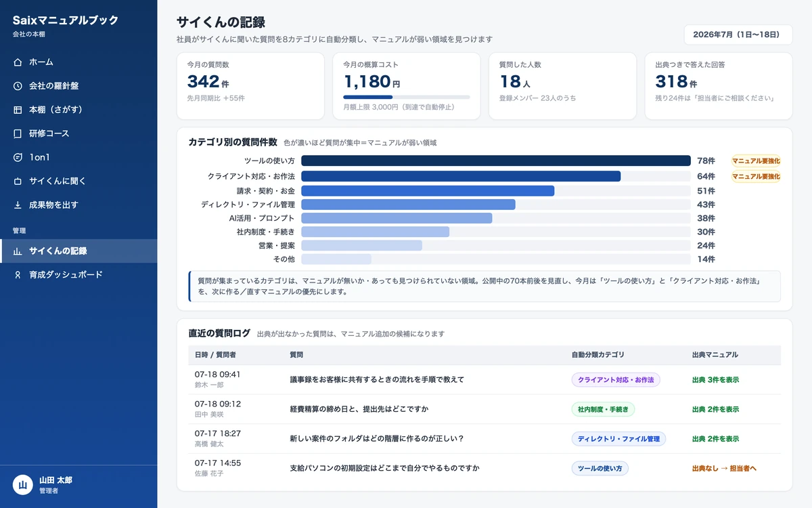Click the bookshelf grid icon beside 本棚（さがす）

(x=18, y=110)
